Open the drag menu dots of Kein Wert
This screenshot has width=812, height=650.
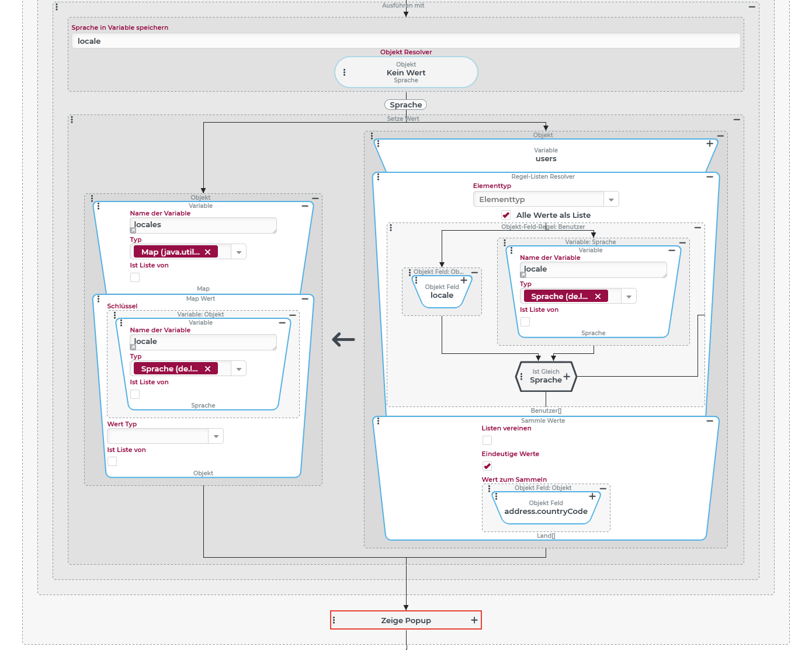tap(344, 72)
